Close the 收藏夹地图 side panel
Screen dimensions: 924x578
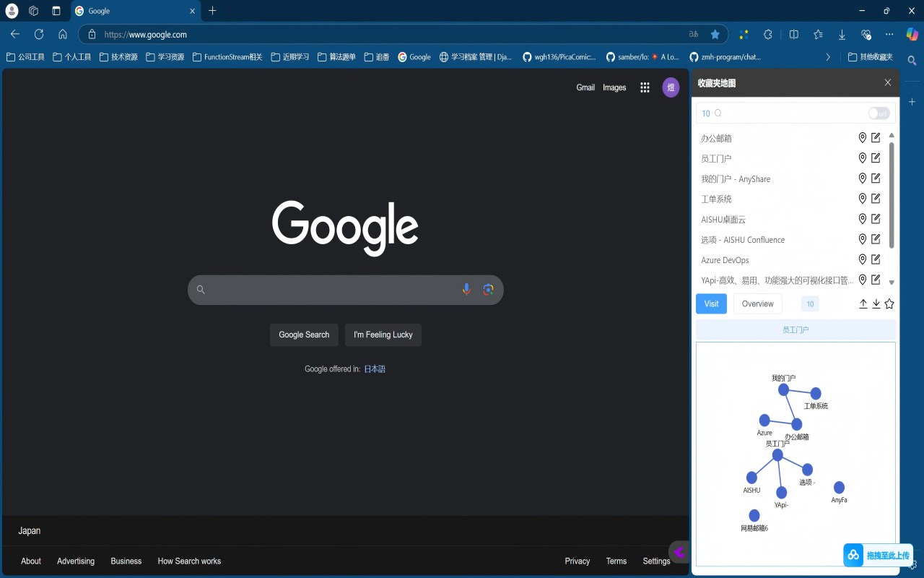pyautogui.click(x=888, y=82)
